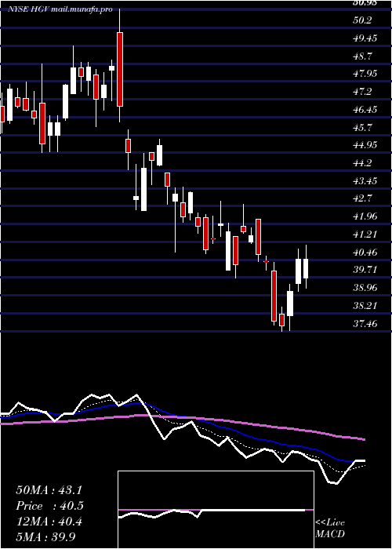392x549 pixels.
Task: Click the 46.45 price axis label
Action: tap(365, 110)
